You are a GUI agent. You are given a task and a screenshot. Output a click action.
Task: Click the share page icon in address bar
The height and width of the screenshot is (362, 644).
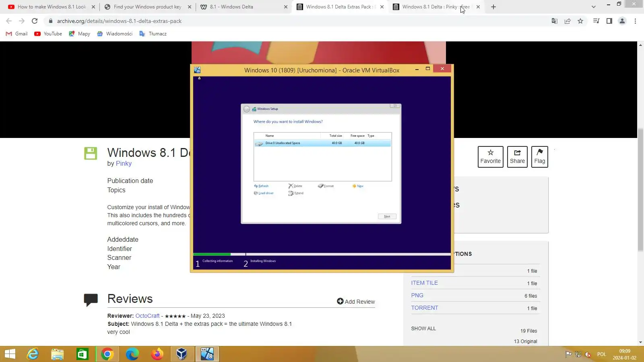[x=568, y=21]
